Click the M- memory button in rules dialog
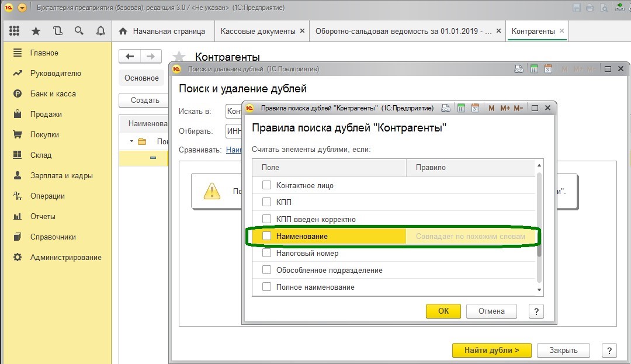This screenshot has height=364, width=631. (518, 108)
